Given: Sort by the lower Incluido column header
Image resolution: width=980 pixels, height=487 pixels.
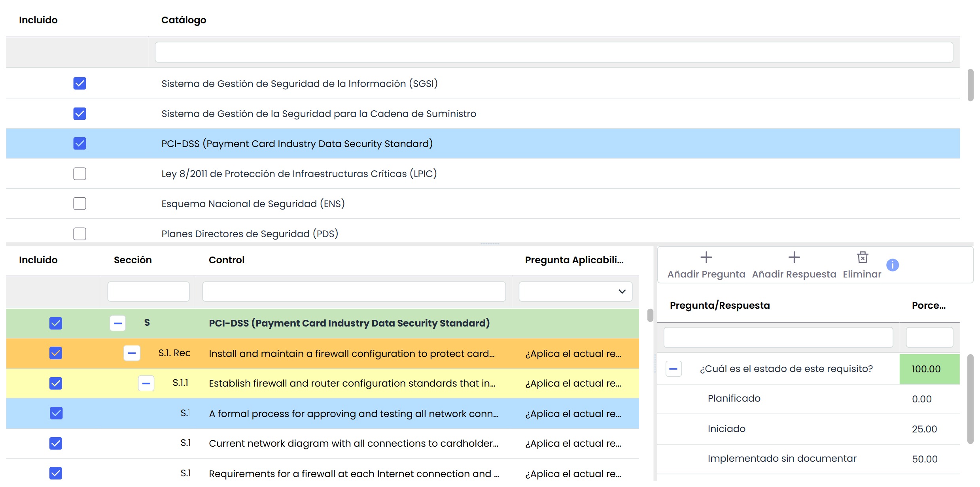Looking at the screenshot, I should tap(38, 260).
